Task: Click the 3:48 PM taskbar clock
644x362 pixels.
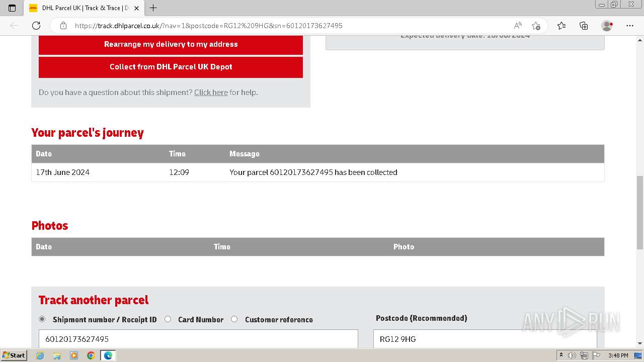Action: [x=618, y=355]
